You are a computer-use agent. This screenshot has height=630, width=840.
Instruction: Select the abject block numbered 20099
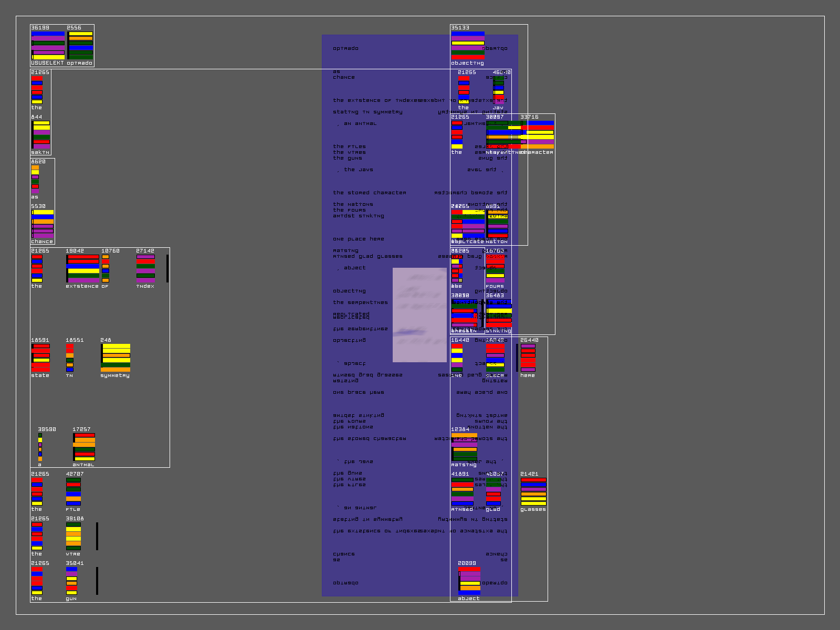(469, 581)
